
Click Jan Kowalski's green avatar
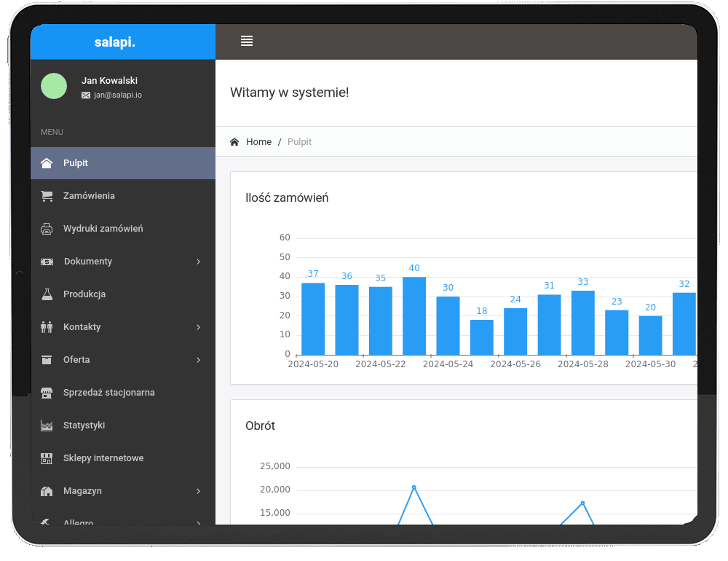pyautogui.click(x=54, y=86)
